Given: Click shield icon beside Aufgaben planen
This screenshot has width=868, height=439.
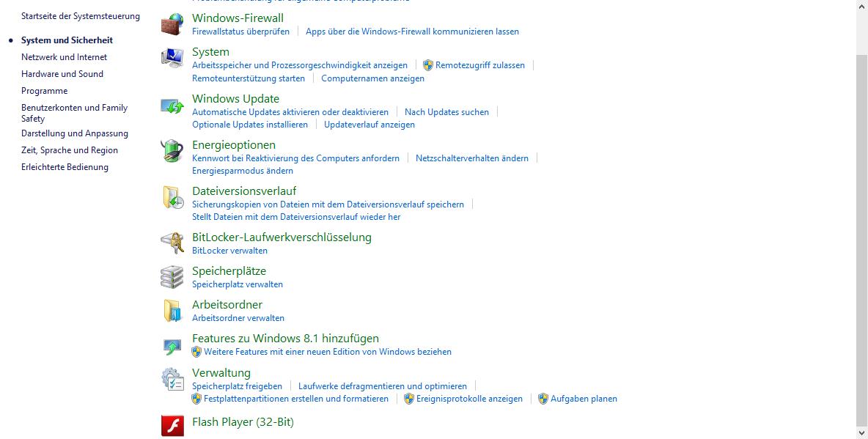Looking at the screenshot, I should pos(543,399).
